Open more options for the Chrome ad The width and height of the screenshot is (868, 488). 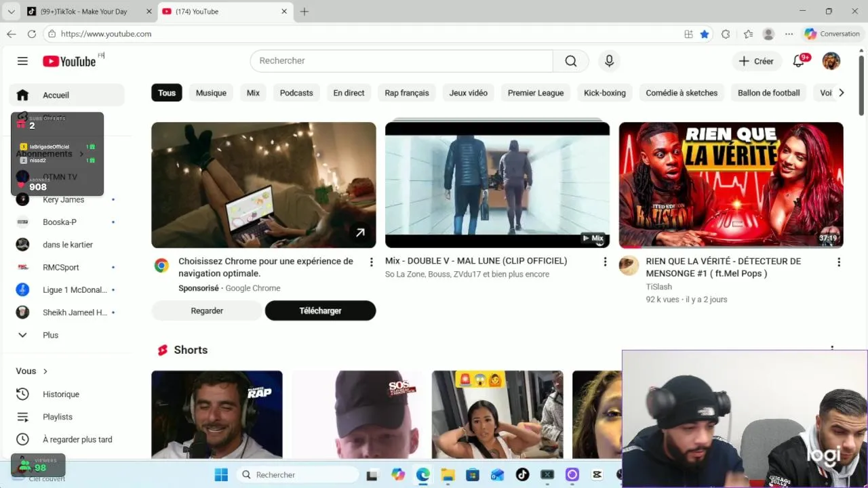[x=371, y=262]
